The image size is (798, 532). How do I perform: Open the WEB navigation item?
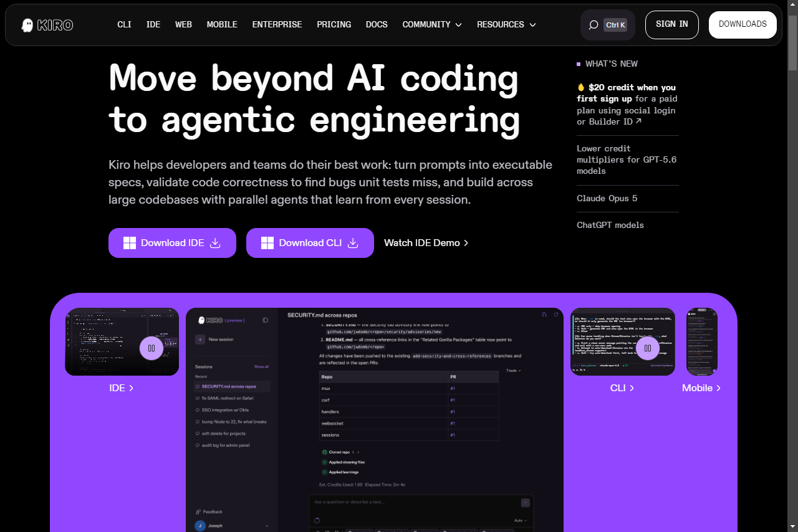183,25
